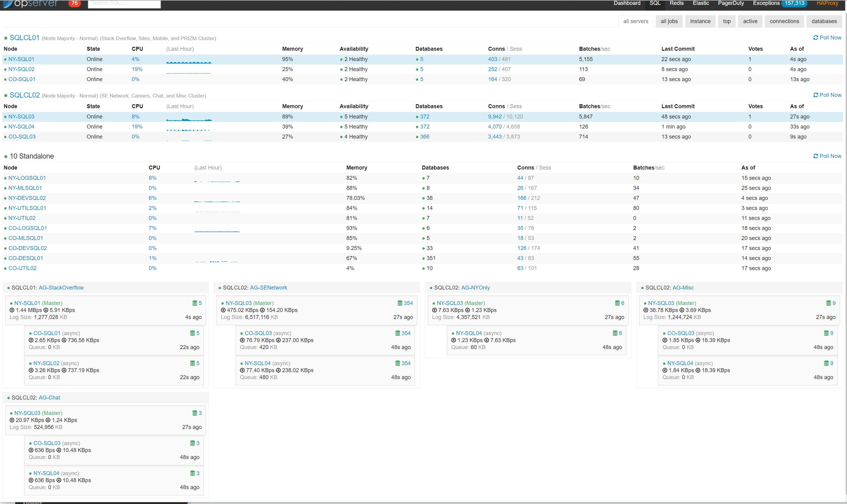This screenshot has width=847, height=504.
Task: Click Poll Now refresh icon for SQLCL02
Action: [x=815, y=95]
